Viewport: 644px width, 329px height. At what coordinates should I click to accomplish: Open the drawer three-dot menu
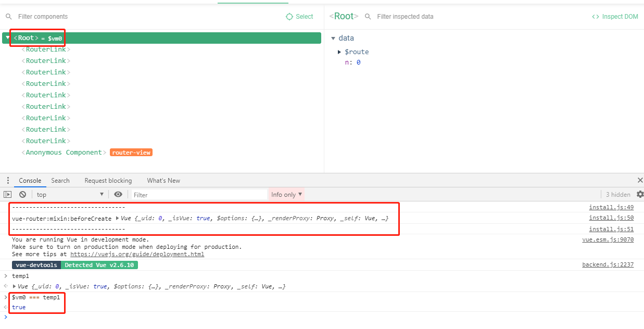tap(8, 181)
